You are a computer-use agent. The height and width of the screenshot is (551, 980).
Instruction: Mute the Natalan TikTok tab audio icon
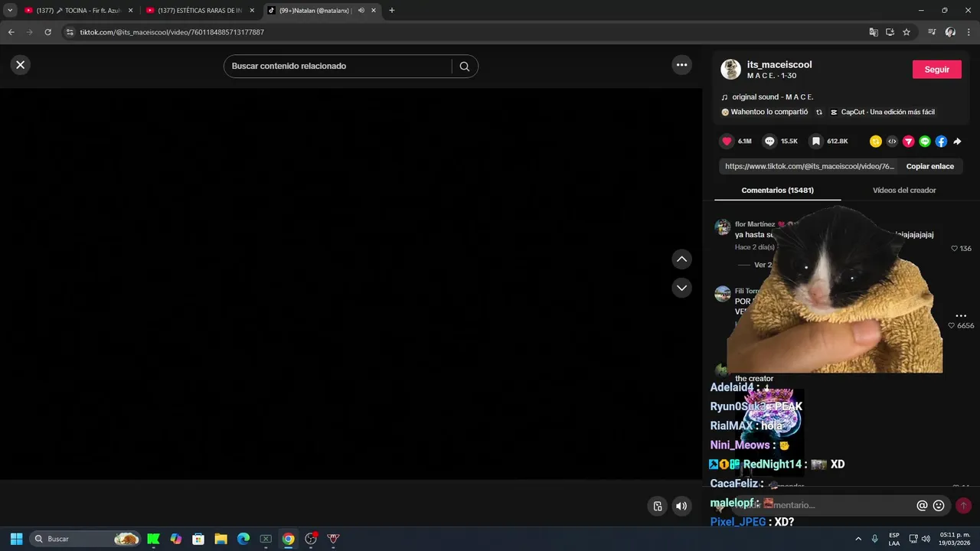click(361, 11)
